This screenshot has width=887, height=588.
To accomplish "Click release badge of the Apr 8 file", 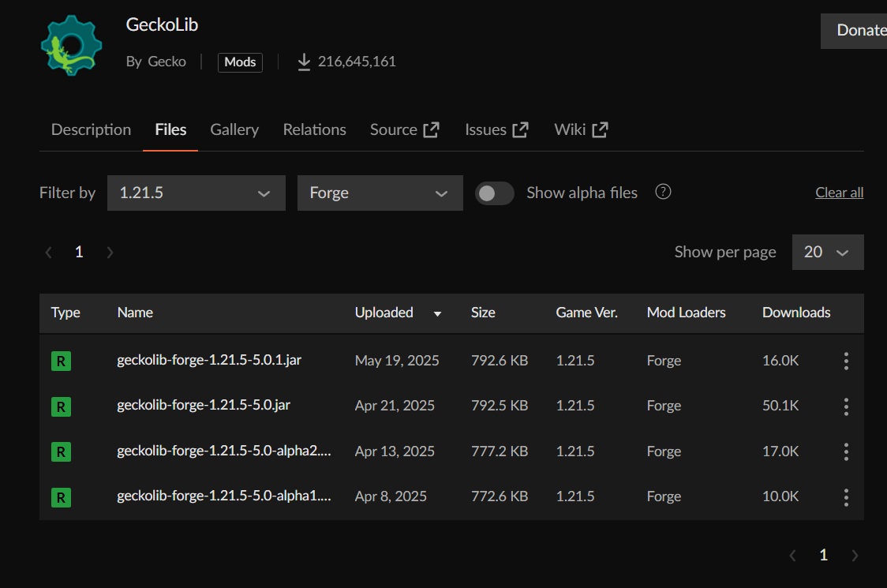I will (61, 497).
